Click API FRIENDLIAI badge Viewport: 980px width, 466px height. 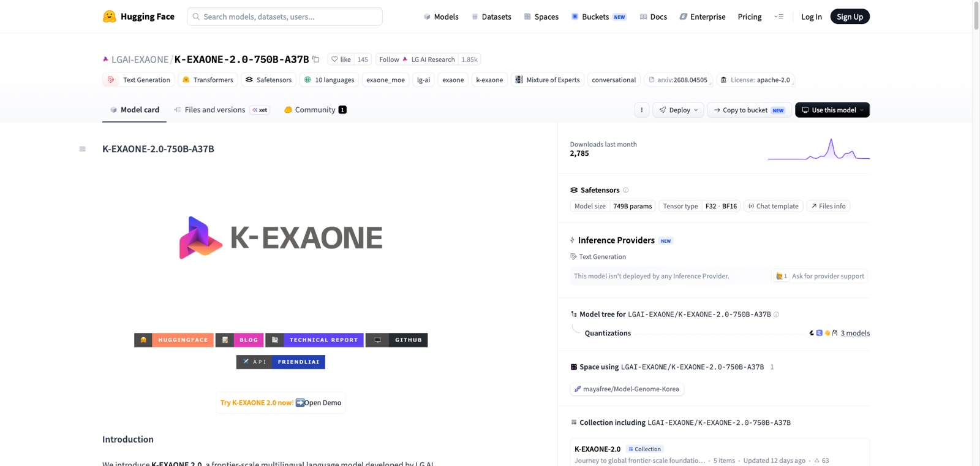281,362
